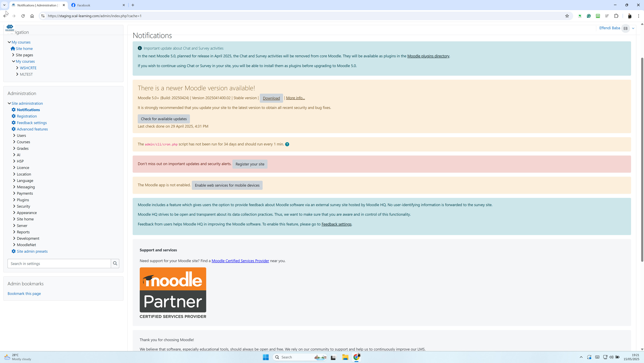Click the Site home house icon
The width and height of the screenshot is (644, 363).
coord(13,48)
